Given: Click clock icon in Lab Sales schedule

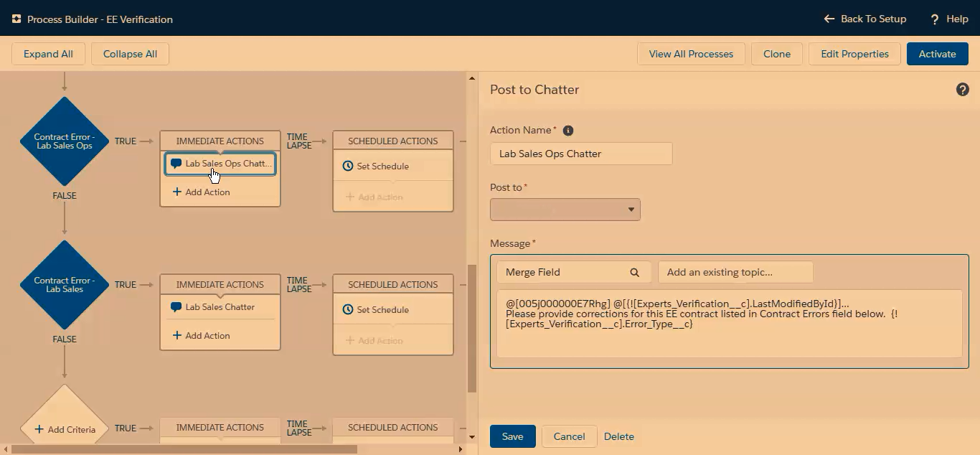Looking at the screenshot, I should point(348,310).
